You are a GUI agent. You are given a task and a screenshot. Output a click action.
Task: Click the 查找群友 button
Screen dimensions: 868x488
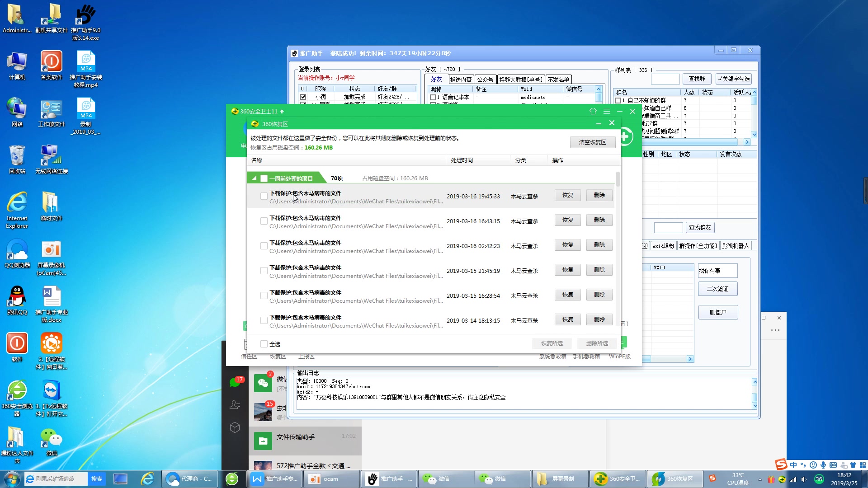tap(700, 227)
